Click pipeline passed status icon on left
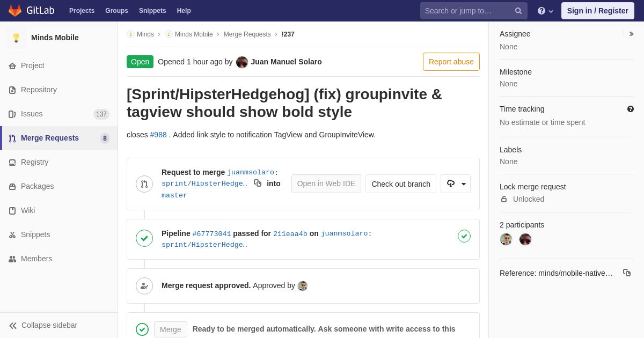The height and width of the screenshot is (338, 644). [144, 238]
